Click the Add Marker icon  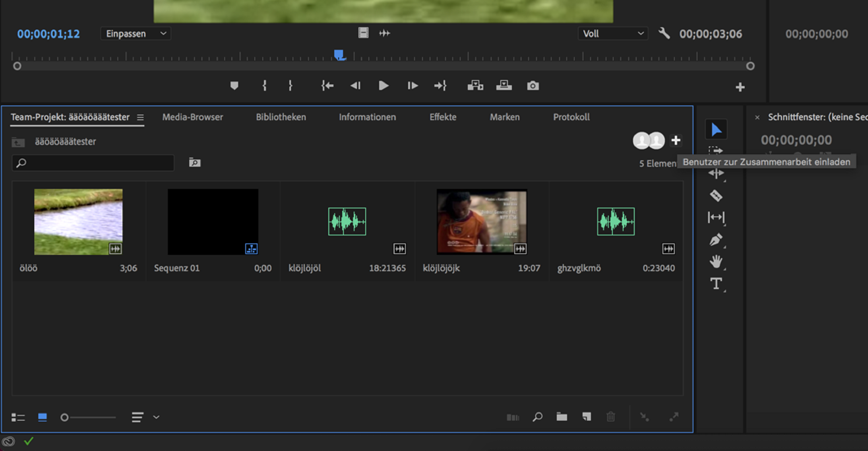click(x=234, y=86)
